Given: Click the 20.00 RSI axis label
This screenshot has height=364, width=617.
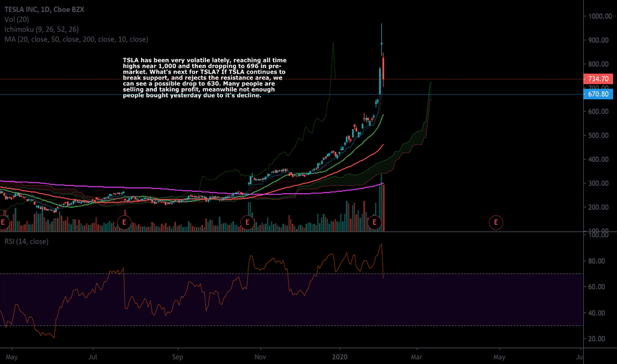Looking at the screenshot, I should [596, 339].
